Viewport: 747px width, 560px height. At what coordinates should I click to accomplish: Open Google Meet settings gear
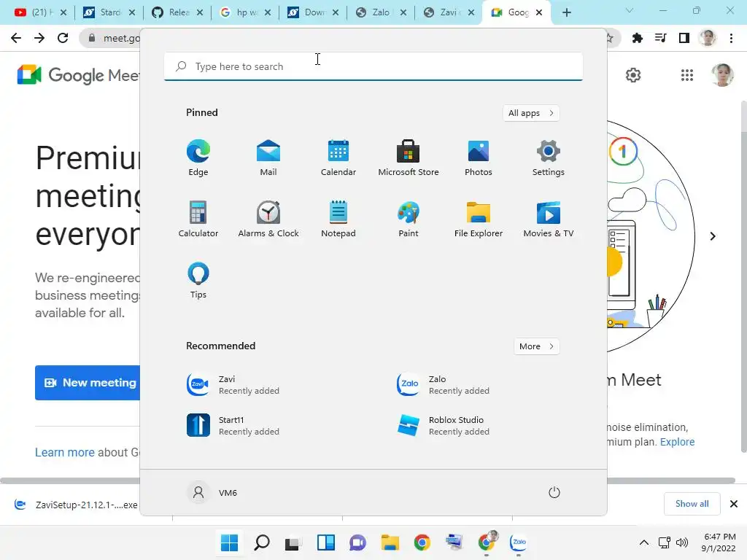coord(633,75)
